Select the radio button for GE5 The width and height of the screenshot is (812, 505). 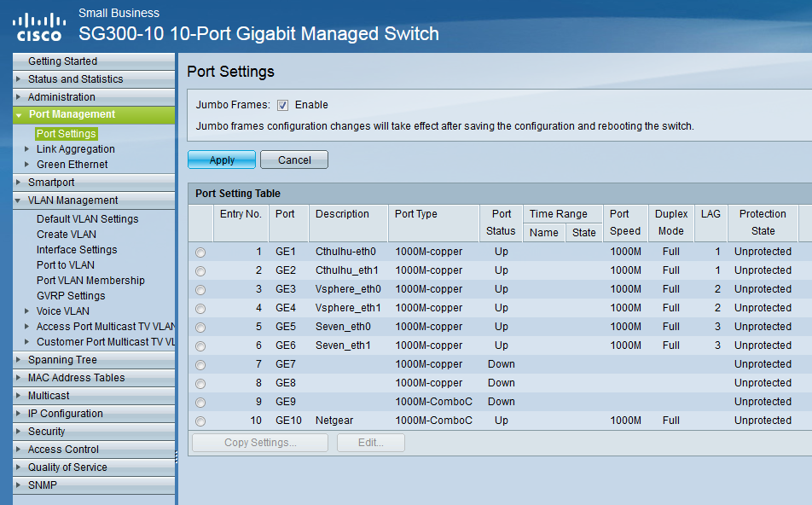tap(200, 328)
